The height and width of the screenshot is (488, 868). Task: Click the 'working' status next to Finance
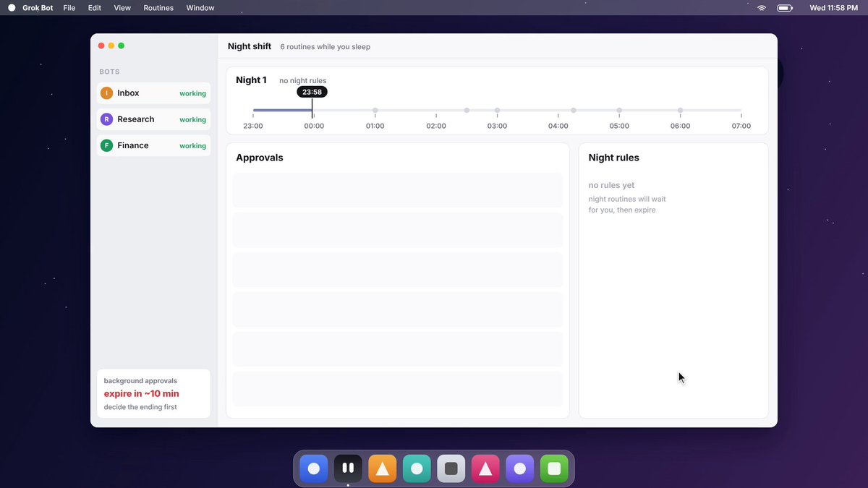coord(192,146)
